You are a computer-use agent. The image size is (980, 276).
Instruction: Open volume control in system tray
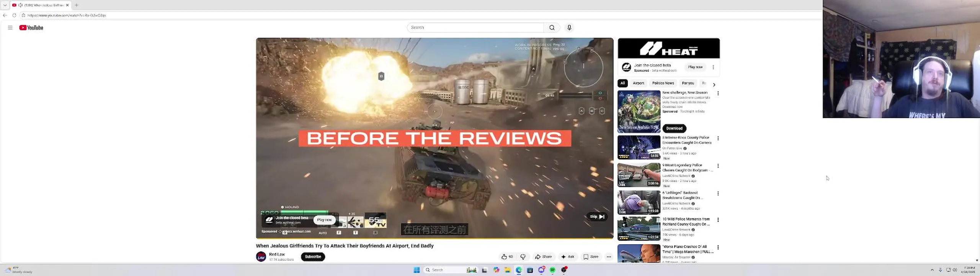point(955,270)
